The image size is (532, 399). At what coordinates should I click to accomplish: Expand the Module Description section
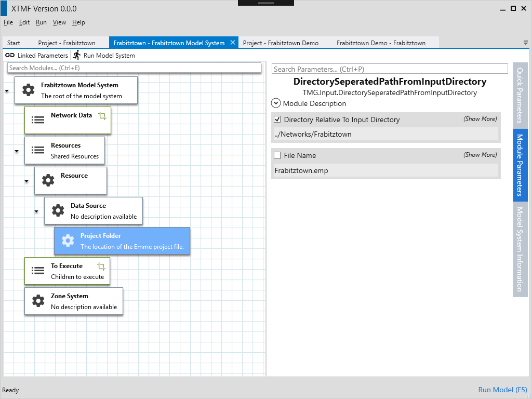tap(276, 103)
